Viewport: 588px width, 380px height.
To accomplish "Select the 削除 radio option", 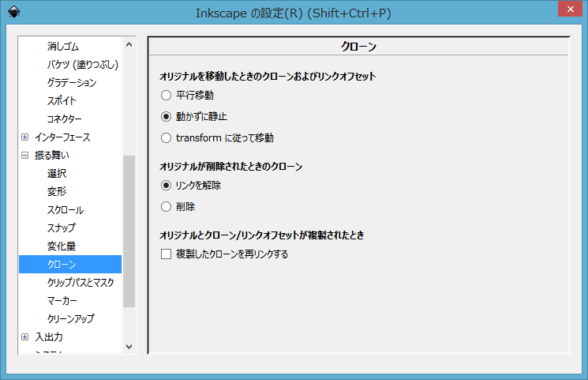I will (x=166, y=206).
